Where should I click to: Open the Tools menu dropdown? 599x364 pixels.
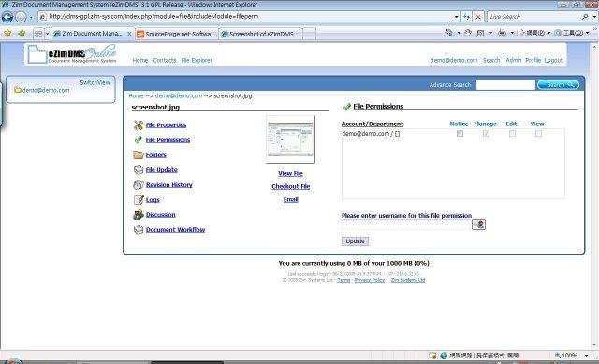(x=571, y=34)
